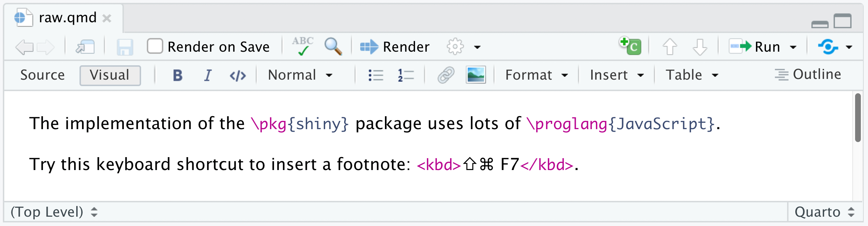Show document in new window
The width and height of the screenshot is (868, 226).
coord(85,47)
